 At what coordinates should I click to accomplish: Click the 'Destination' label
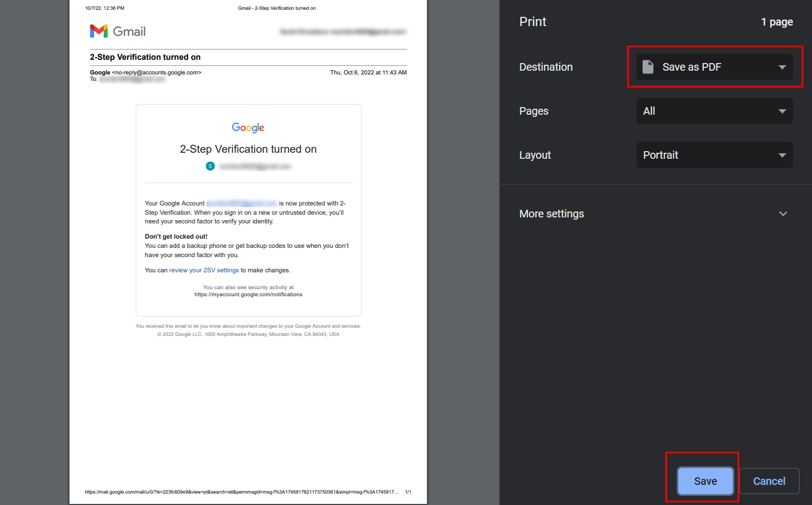click(546, 67)
